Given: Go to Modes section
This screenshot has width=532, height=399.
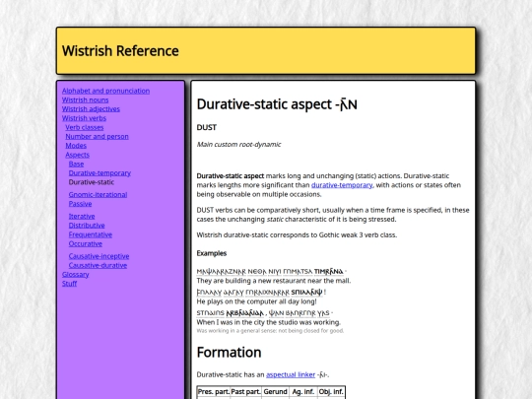Looking at the screenshot, I should pos(76,146).
